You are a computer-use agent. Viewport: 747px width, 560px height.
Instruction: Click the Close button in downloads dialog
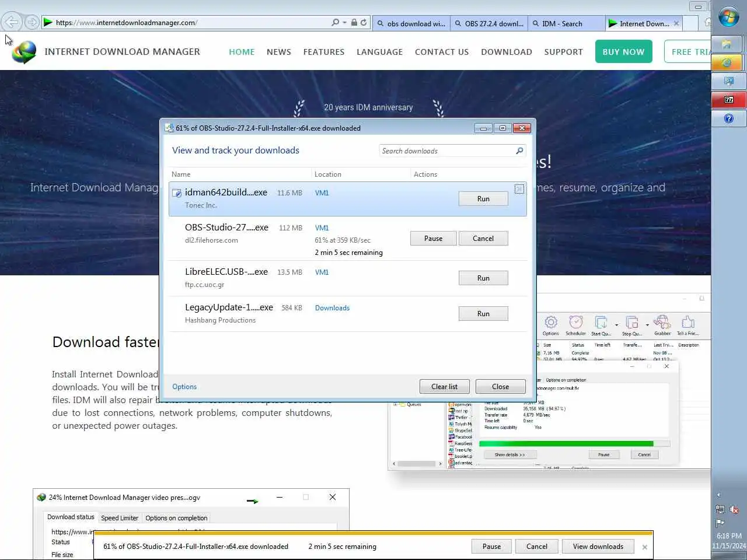(x=500, y=387)
